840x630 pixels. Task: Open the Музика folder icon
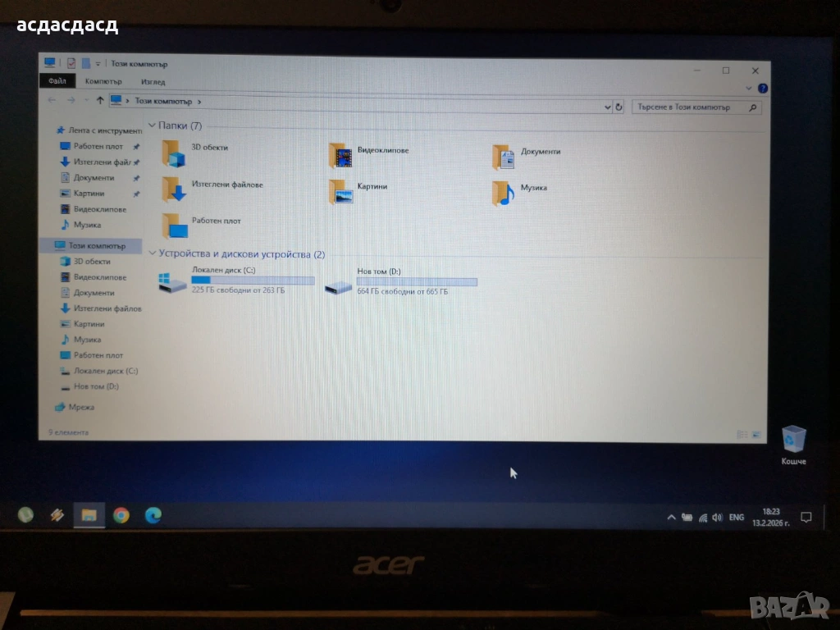click(x=504, y=193)
